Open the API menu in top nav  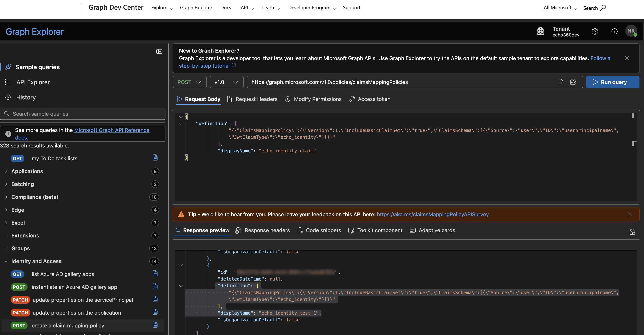point(247,8)
